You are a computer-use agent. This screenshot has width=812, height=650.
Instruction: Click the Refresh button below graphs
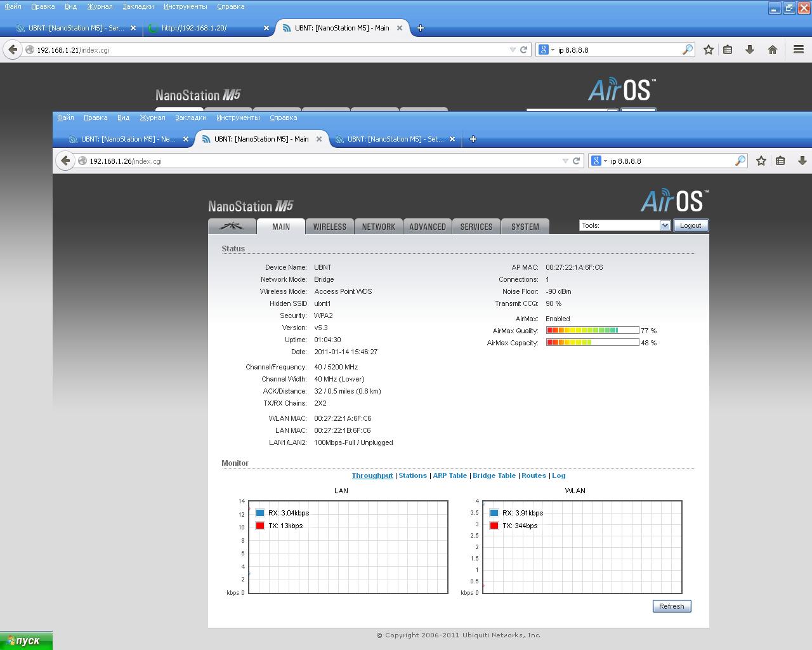point(672,606)
